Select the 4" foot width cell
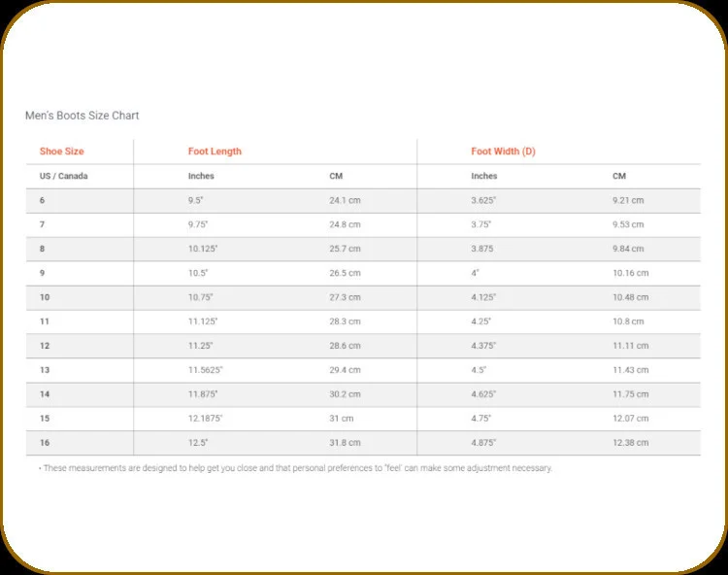 (475, 273)
